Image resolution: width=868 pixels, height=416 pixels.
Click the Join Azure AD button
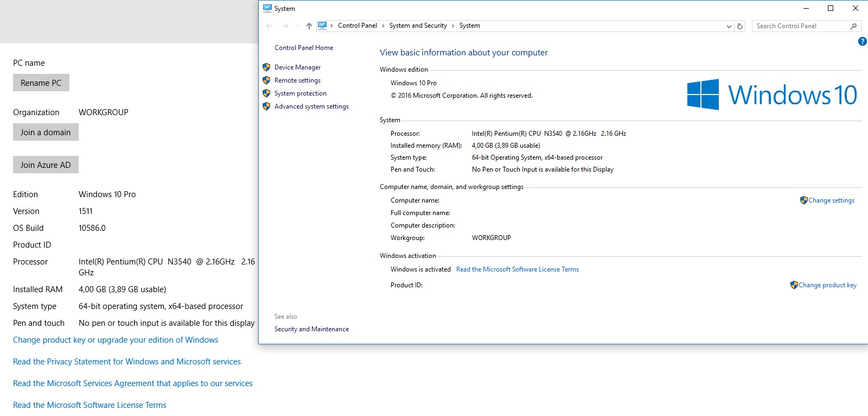click(x=46, y=165)
